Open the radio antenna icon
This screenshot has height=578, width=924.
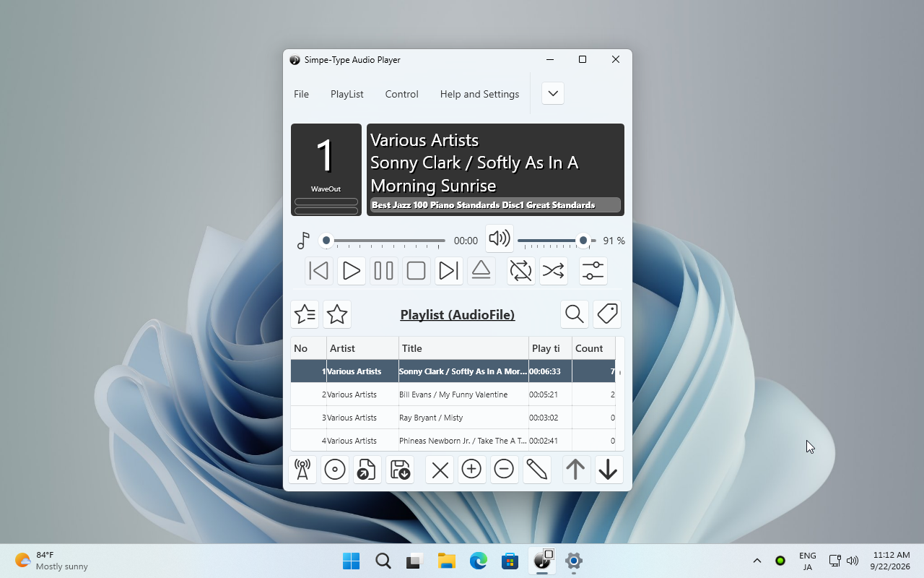(302, 470)
